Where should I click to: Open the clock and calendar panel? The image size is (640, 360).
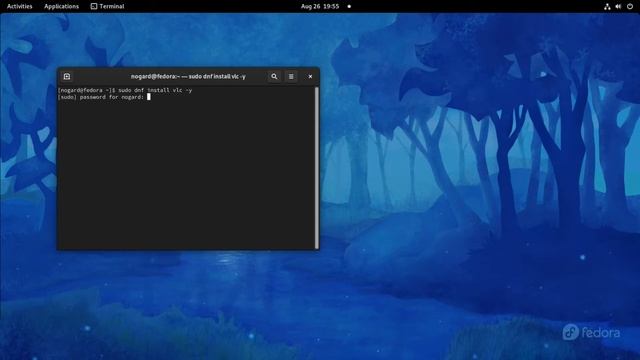320,6
